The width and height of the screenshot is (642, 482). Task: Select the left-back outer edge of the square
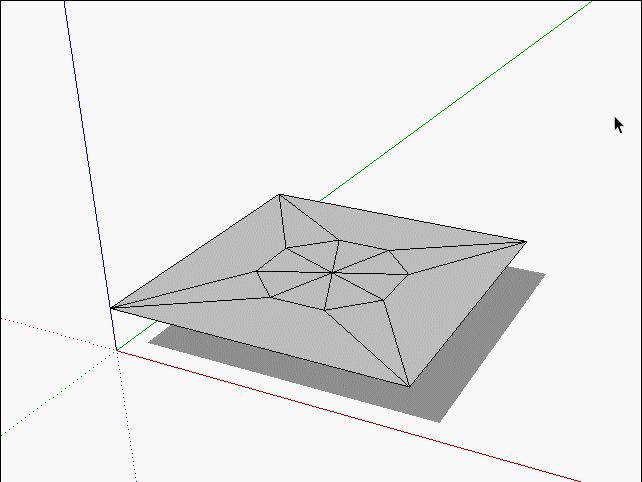[196, 251]
